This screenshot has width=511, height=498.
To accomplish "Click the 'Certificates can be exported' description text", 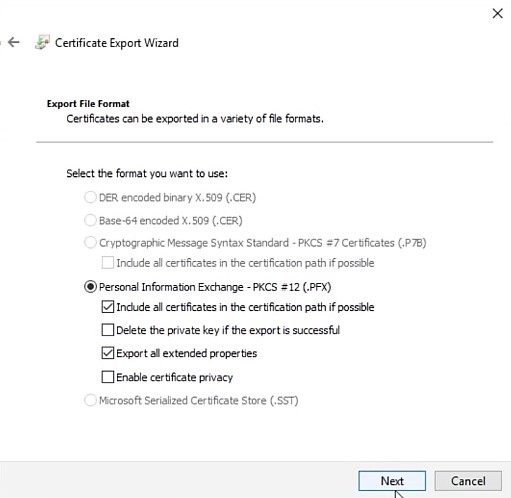I will pos(195,119).
